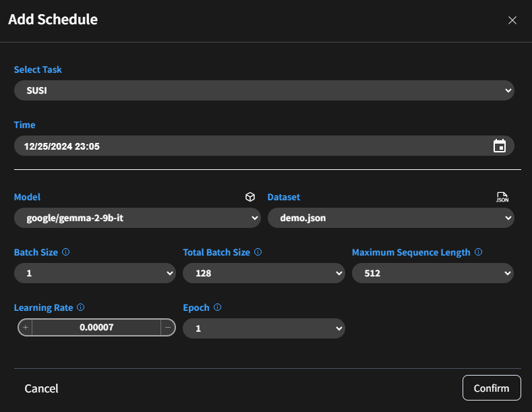Open the Batch Size dropdown

[94, 273]
